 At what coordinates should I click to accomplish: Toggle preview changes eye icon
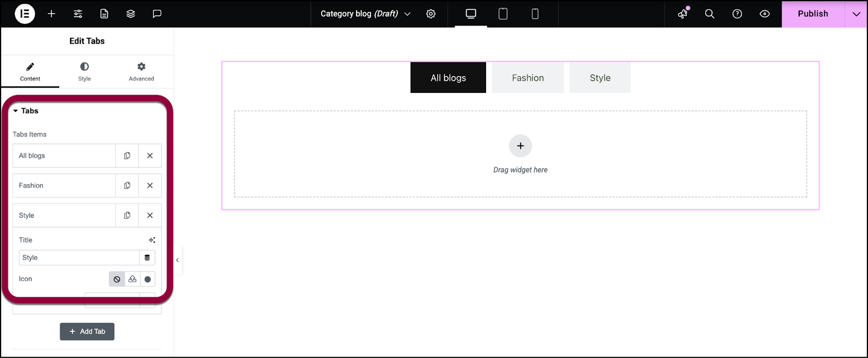[x=764, y=14]
